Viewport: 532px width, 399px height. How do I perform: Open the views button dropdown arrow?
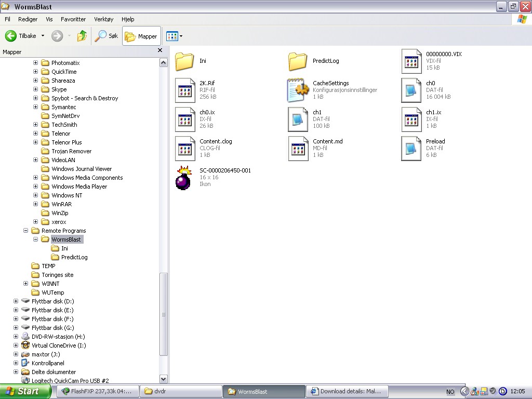(x=181, y=36)
